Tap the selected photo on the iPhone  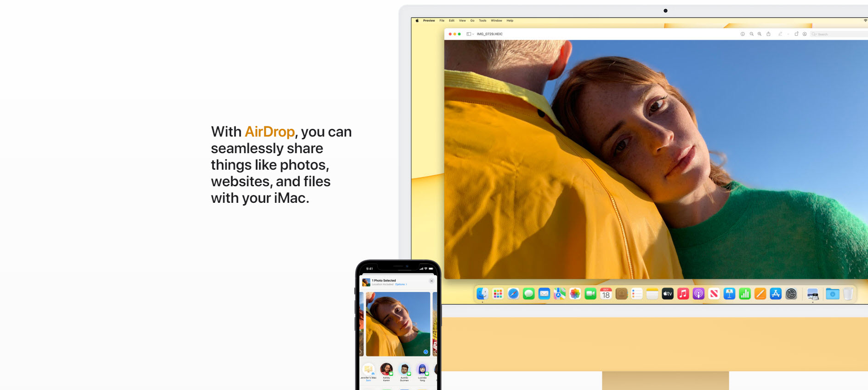tap(398, 324)
